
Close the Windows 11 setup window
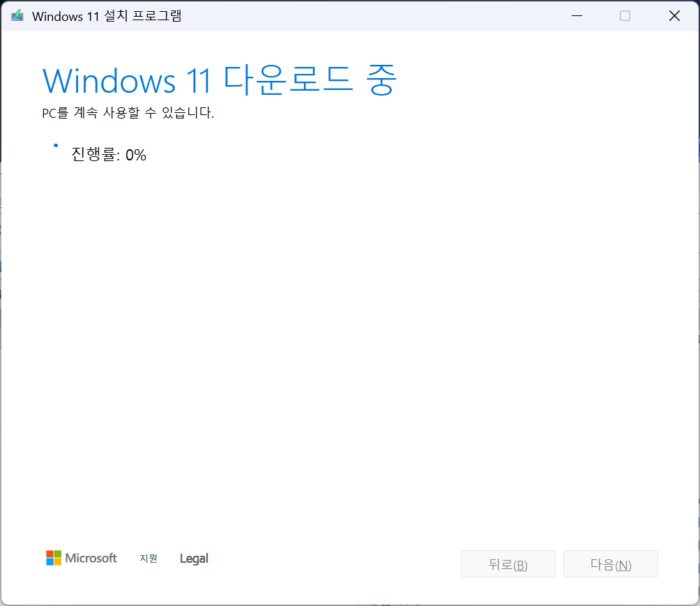tap(674, 16)
